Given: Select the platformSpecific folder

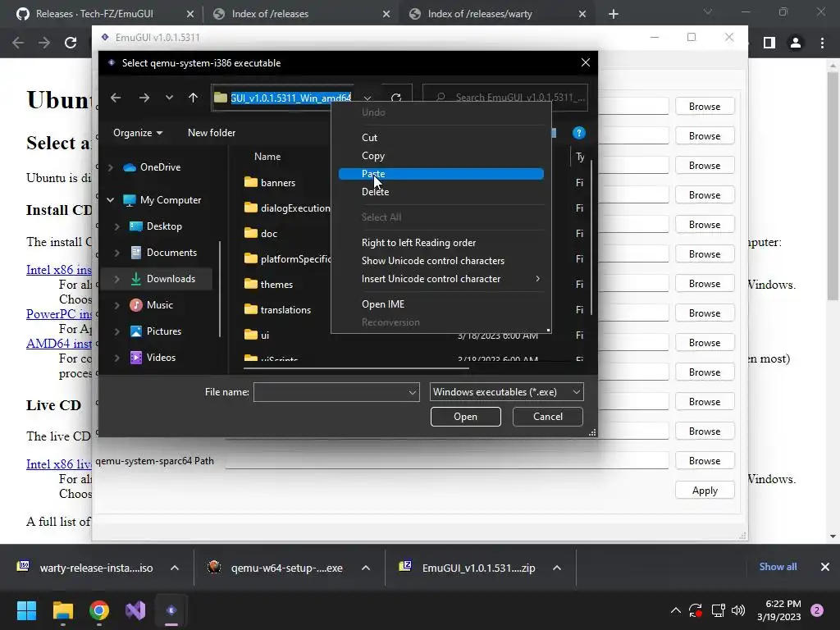Looking at the screenshot, I should [288, 258].
